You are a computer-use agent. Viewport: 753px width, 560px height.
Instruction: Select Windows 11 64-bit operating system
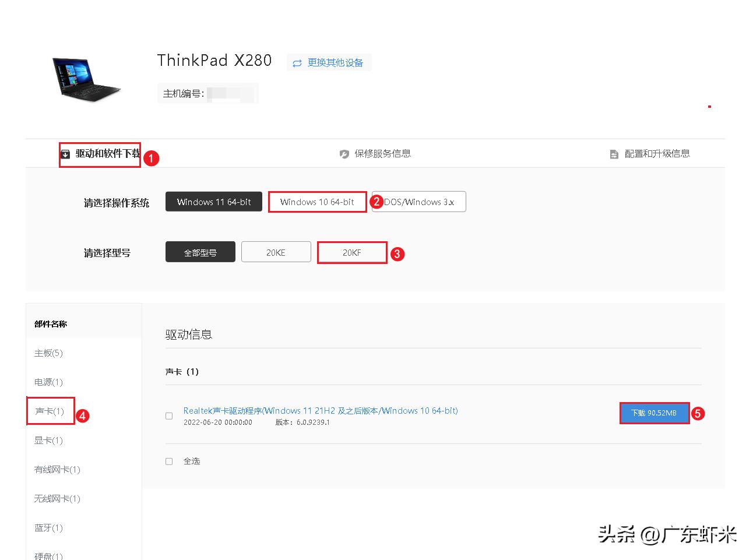point(213,201)
